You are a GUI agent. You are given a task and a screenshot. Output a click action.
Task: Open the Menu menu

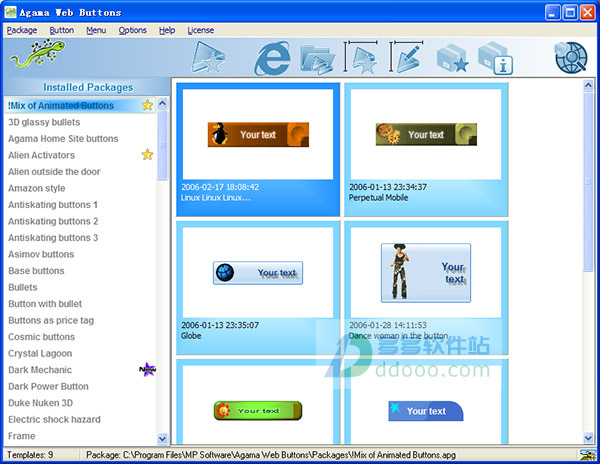point(96,30)
